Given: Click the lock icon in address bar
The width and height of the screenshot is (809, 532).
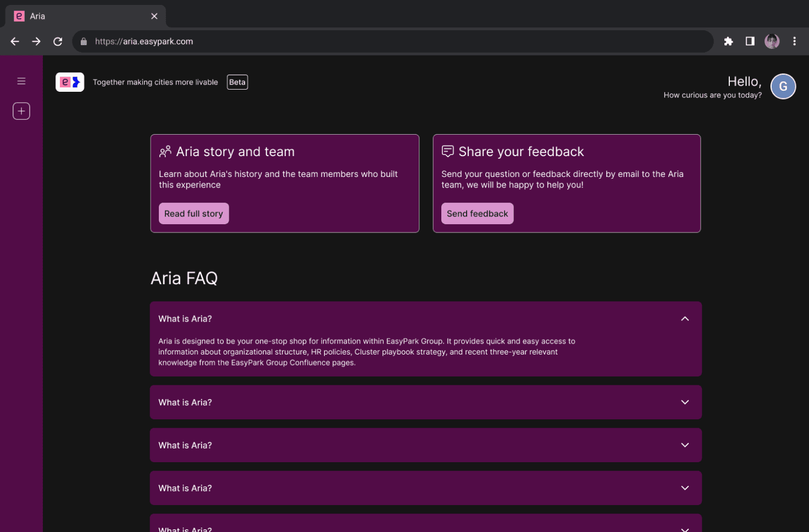Looking at the screenshot, I should tap(84, 41).
